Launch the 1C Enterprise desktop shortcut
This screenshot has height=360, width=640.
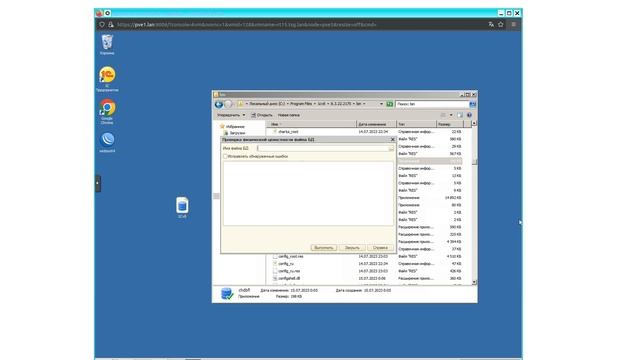[107, 78]
